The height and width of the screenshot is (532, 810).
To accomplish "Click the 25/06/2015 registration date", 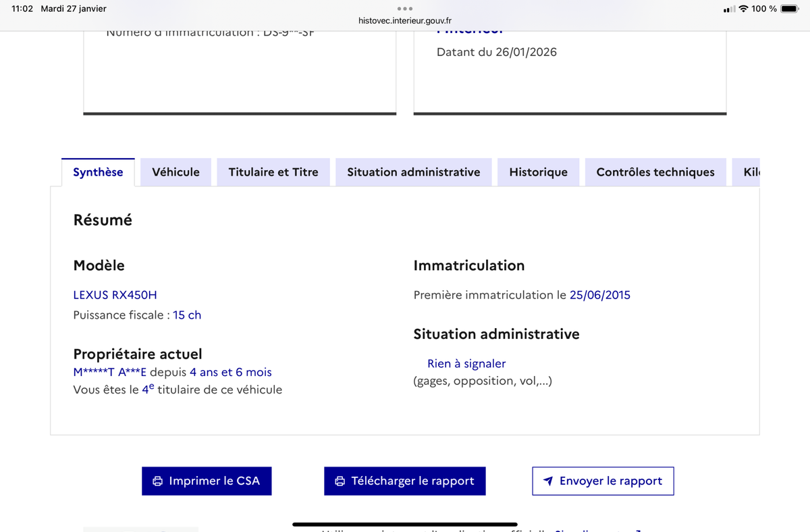I will pyautogui.click(x=600, y=294).
